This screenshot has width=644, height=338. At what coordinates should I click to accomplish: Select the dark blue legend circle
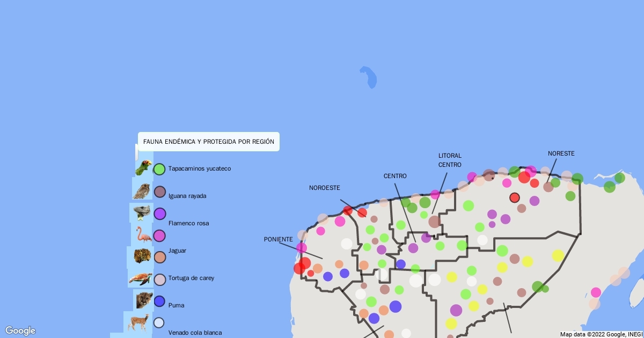coord(159,302)
